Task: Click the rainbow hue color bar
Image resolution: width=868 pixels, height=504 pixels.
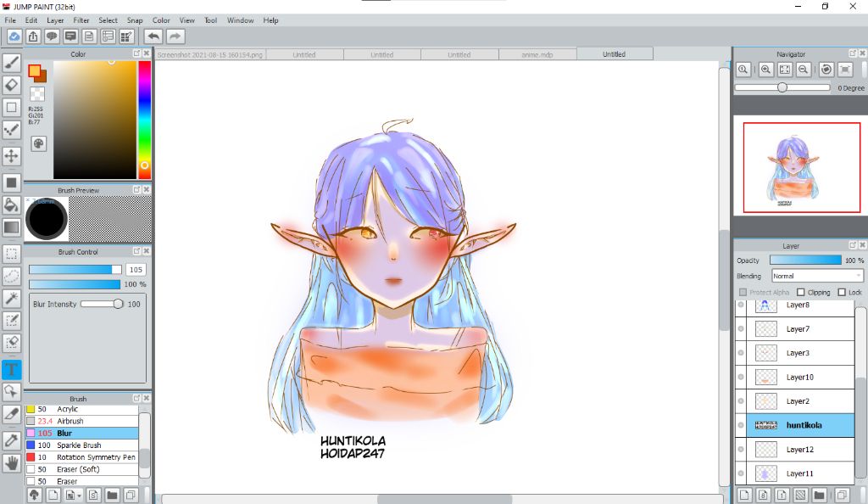Action: (x=144, y=120)
